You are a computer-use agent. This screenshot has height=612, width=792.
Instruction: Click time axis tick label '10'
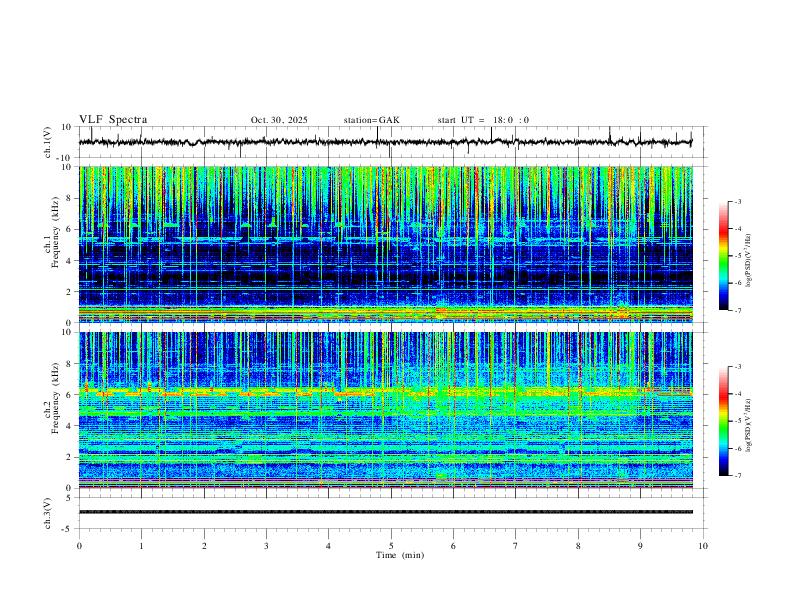coord(703,546)
